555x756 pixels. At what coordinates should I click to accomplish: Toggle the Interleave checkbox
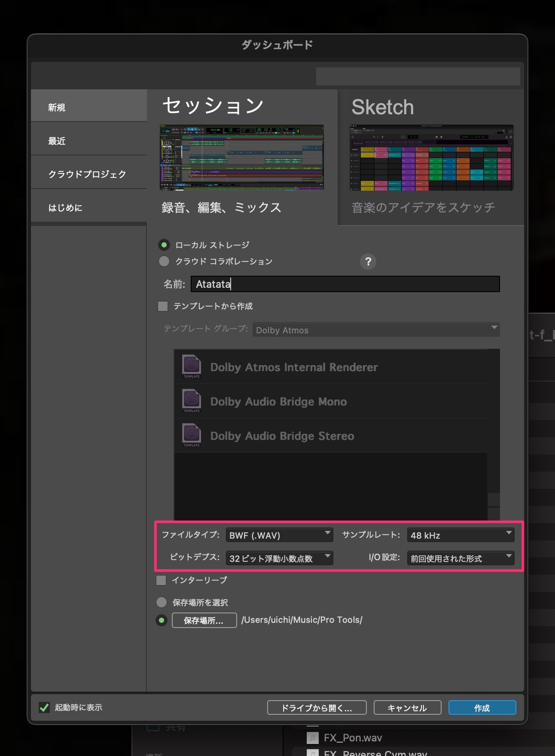[161, 580]
